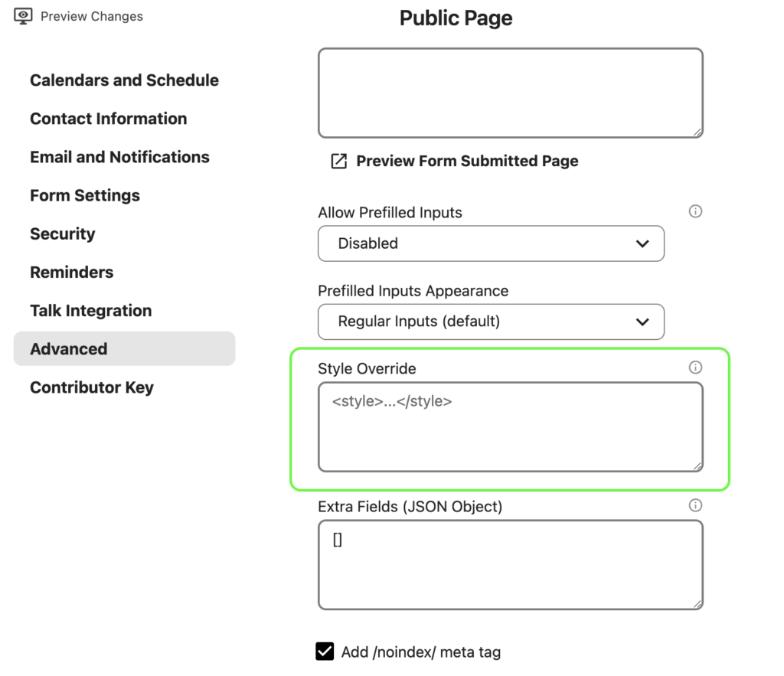Toggle Add /noindex/ meta tag checkbox
The width and height of the screenshot is (784, 676).
325,652
